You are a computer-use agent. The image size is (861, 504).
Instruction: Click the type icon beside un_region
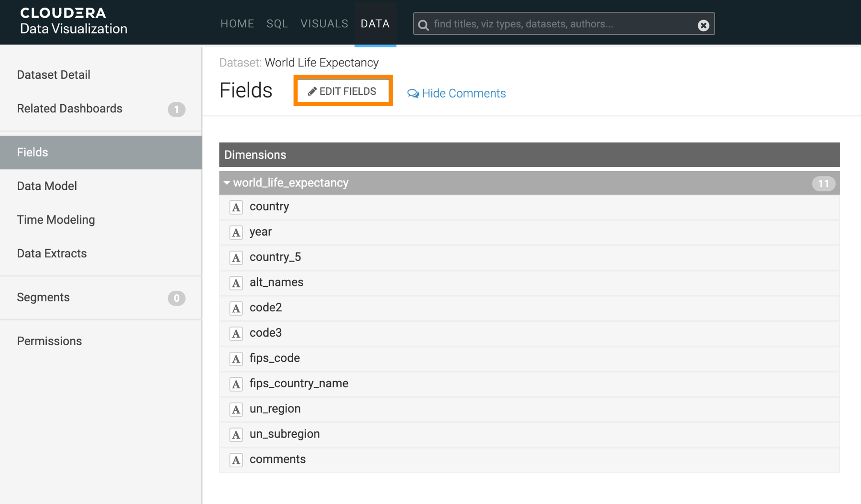pyautogui.click(x=236, y=409)
